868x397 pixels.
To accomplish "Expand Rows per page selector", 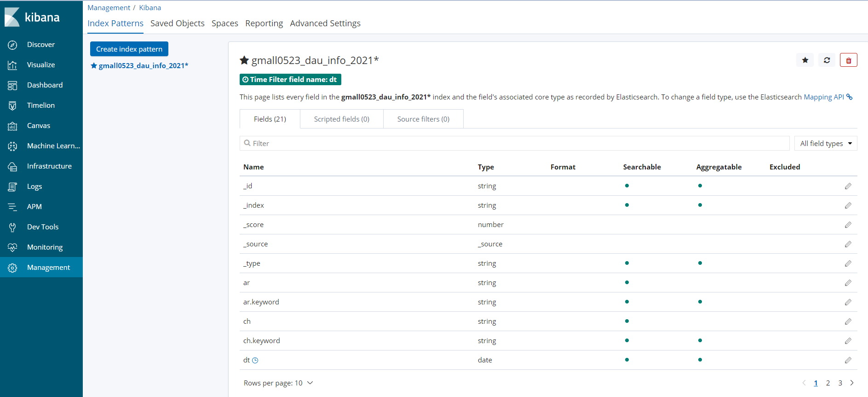I will [x=278, y=383].
